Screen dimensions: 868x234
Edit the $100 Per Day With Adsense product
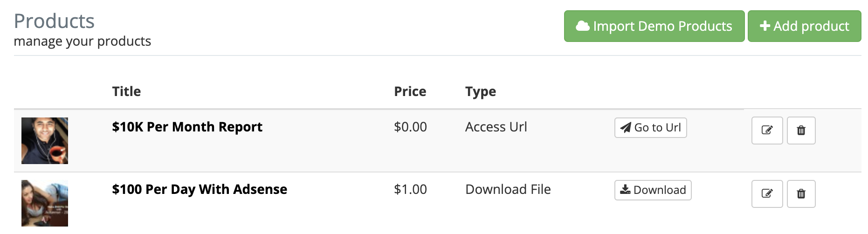[x=767, y=194]
